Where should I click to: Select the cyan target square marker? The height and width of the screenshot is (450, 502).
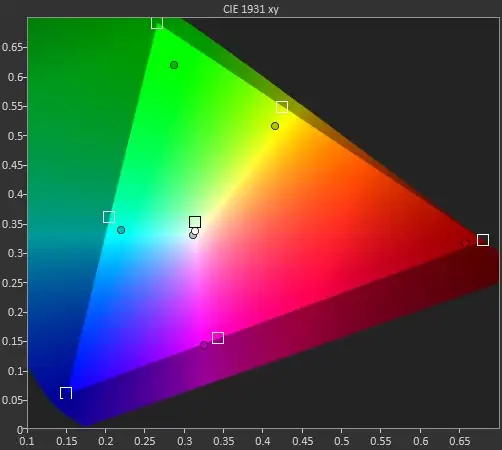[x=109, y=217]
